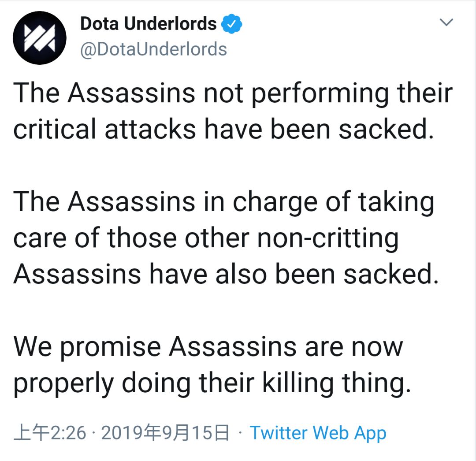This screenshot has width=476, height=461.
Task: Expand the tweet options chevron menu
Action: (x=447, y=23)
